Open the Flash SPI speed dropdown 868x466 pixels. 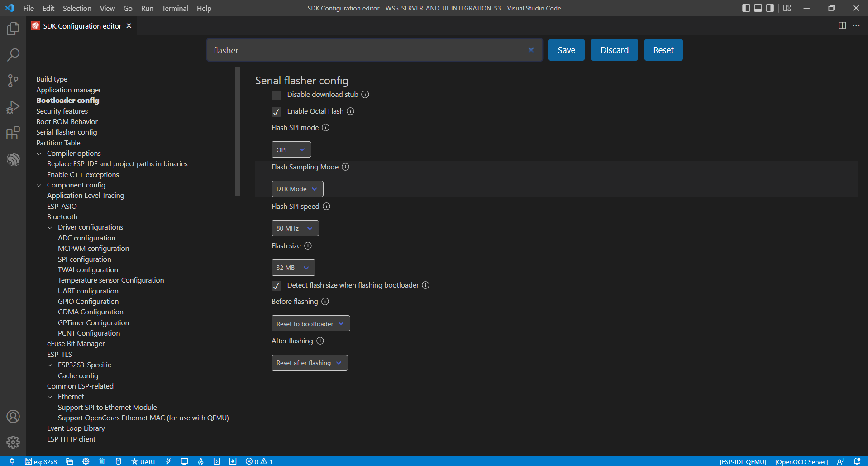click(x=295, y=228)
